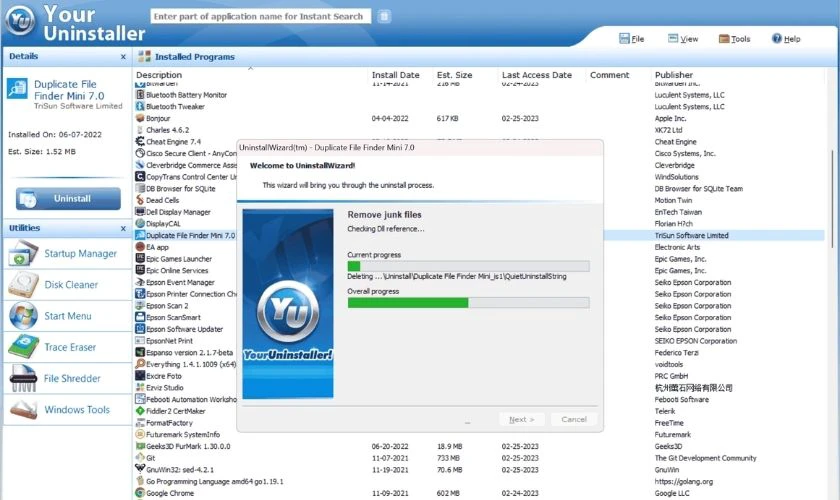
Task: Cancel the UninstallWizard dialog
Action: click(574, 420)
